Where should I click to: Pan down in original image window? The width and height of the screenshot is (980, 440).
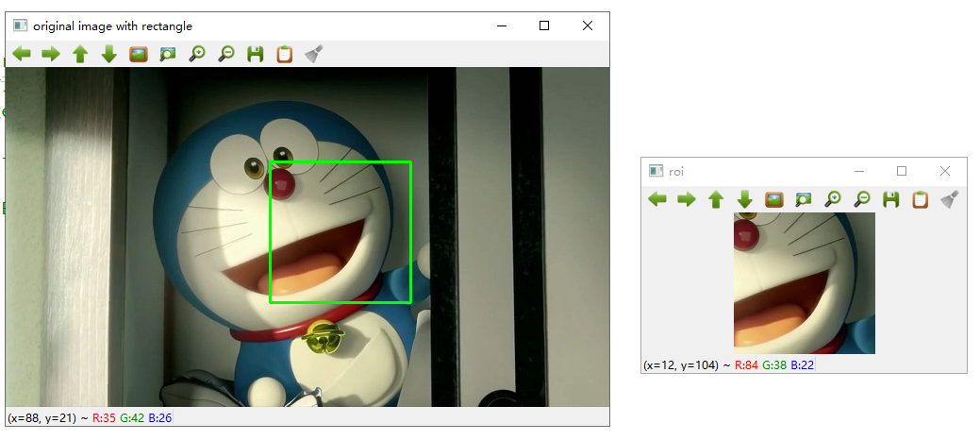(x=109, y=54)
